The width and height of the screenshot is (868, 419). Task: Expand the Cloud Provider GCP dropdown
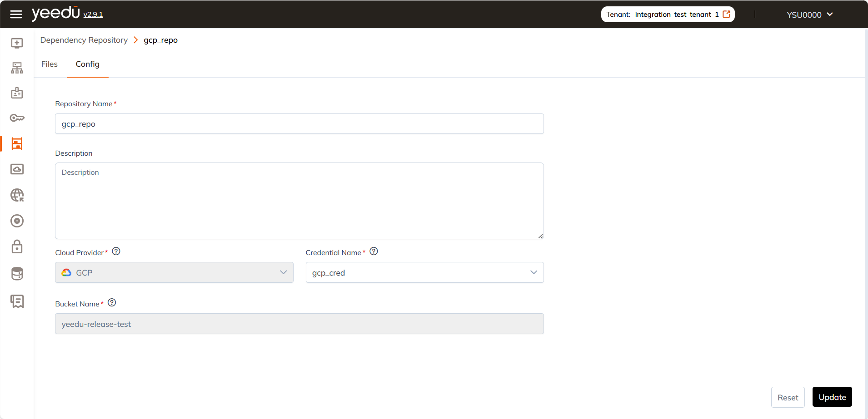pyautogui.click(x=284, y=272)
